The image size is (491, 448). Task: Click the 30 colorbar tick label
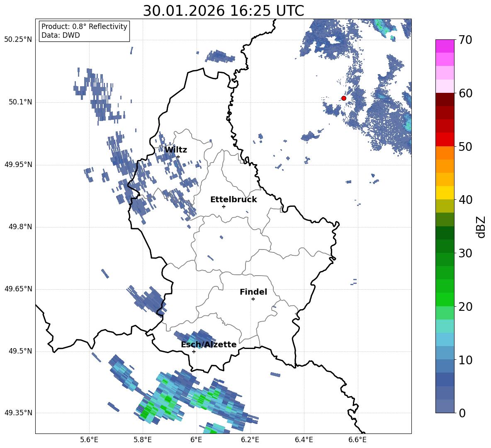point(465,253)
